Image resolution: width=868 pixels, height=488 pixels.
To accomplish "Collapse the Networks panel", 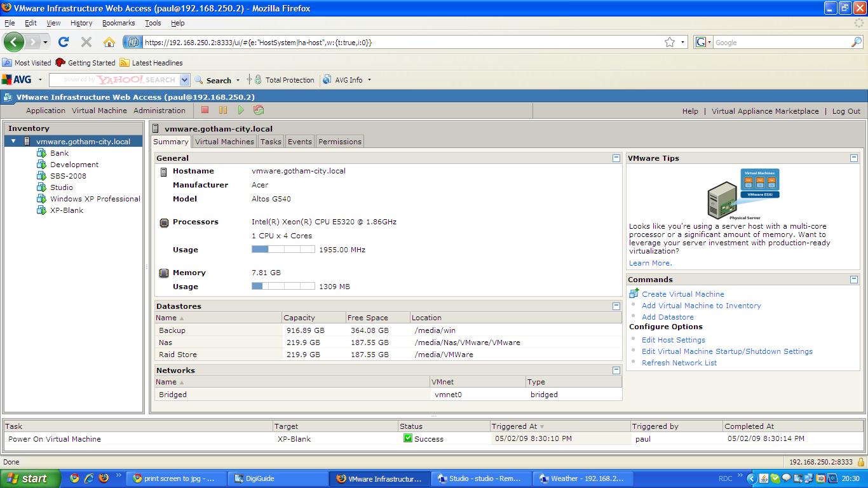I will click(616, 370).
